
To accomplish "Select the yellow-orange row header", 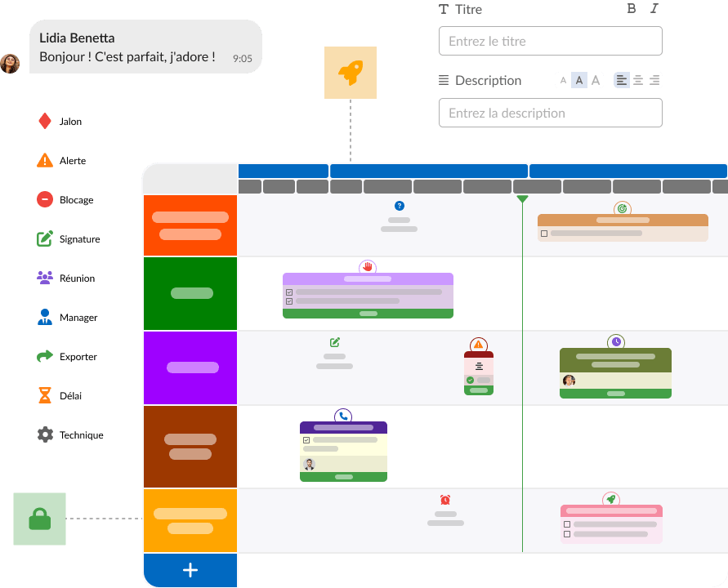I will pyautogui.click(x=190, y=520).
